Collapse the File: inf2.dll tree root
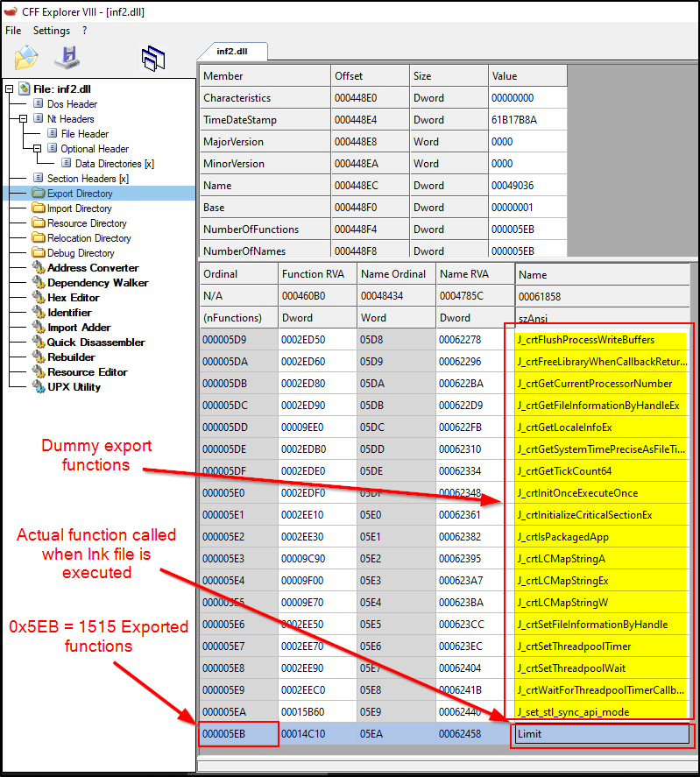 pos(9,89)
